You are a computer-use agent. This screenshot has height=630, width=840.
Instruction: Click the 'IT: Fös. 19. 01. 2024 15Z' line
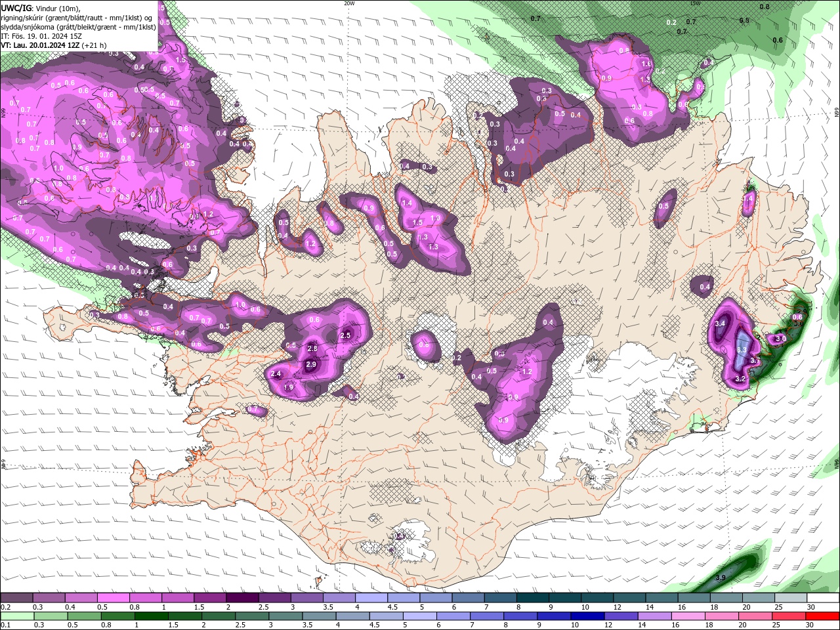(42, 36)
